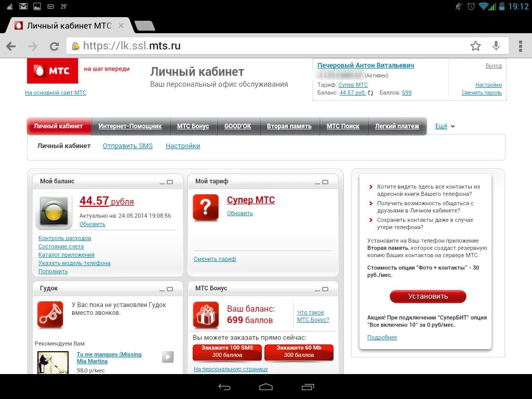Open the browser three-dot menu

pos(521,46)
